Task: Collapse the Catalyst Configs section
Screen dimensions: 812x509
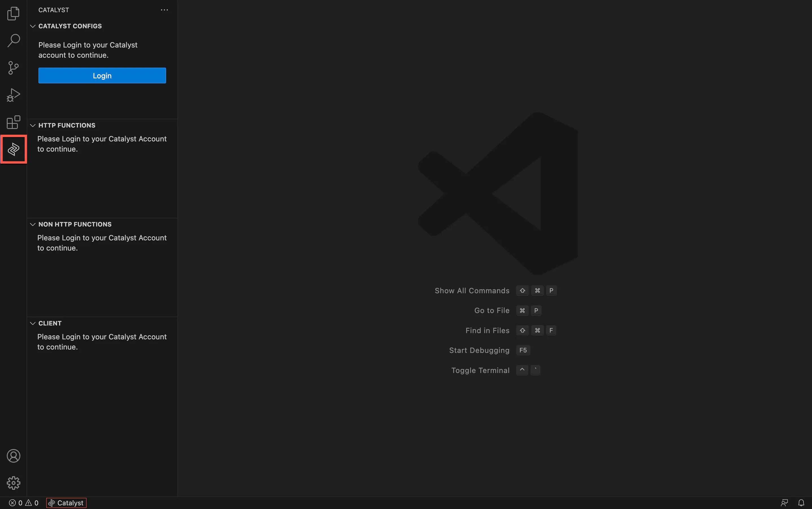Action: (x=32, y=26)
